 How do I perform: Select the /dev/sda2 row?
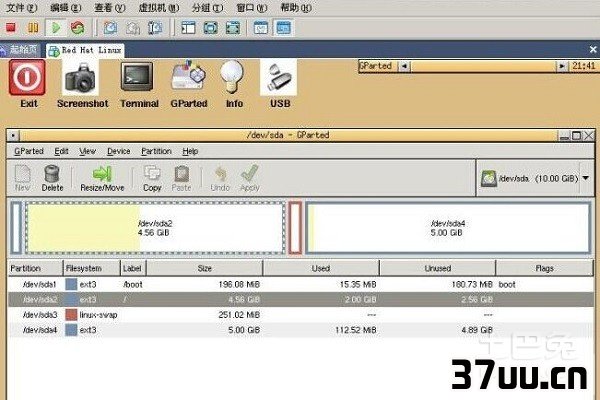[301, 299]
